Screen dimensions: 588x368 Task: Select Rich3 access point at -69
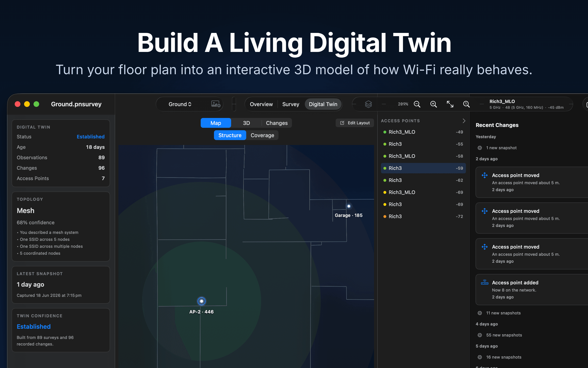423,204
